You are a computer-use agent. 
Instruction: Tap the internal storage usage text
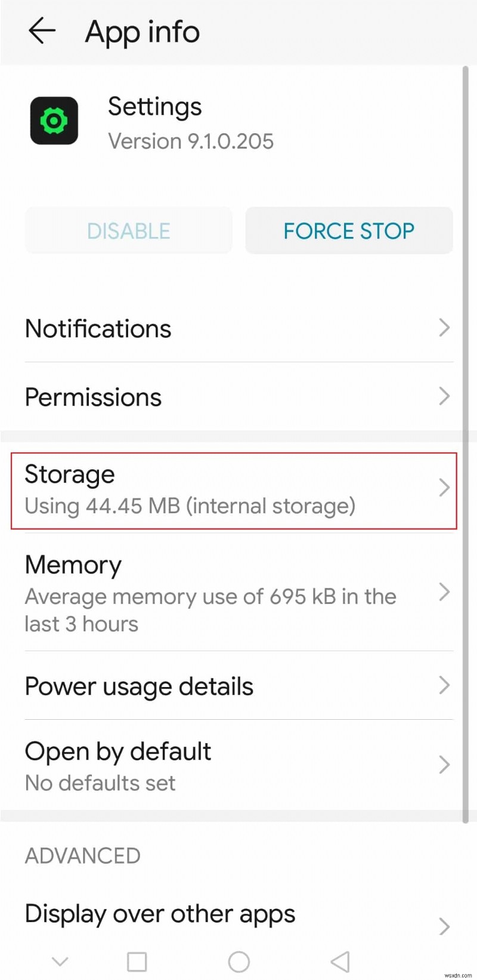click(x=190, y=506)
